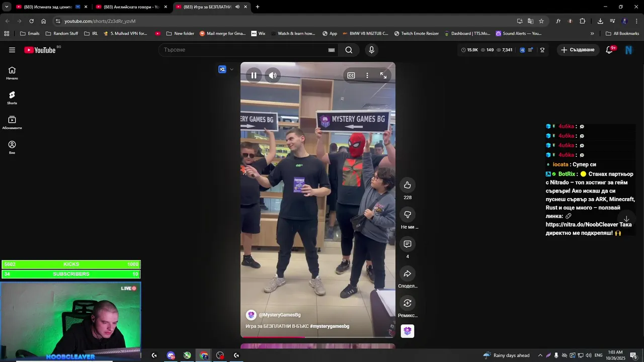Open the on-screen keyboard icon in search box
This screenshot has width=644, height=362.
[x=332, y=50]
